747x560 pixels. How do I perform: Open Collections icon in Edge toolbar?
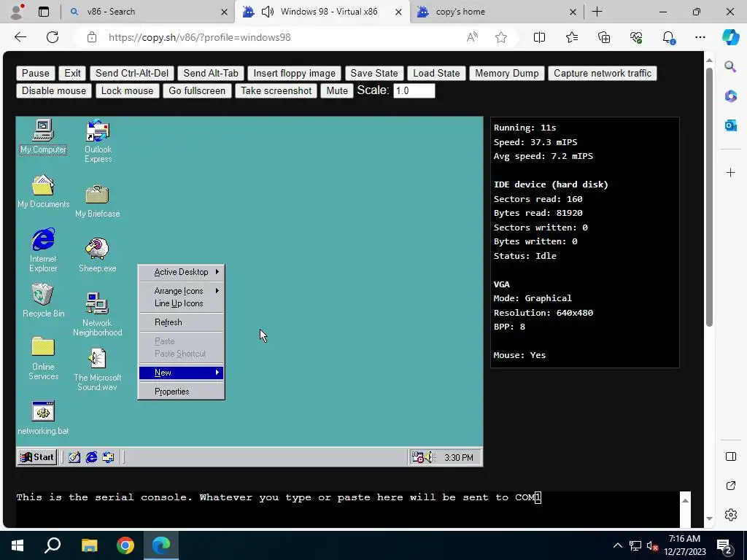(x=603, y=37)
